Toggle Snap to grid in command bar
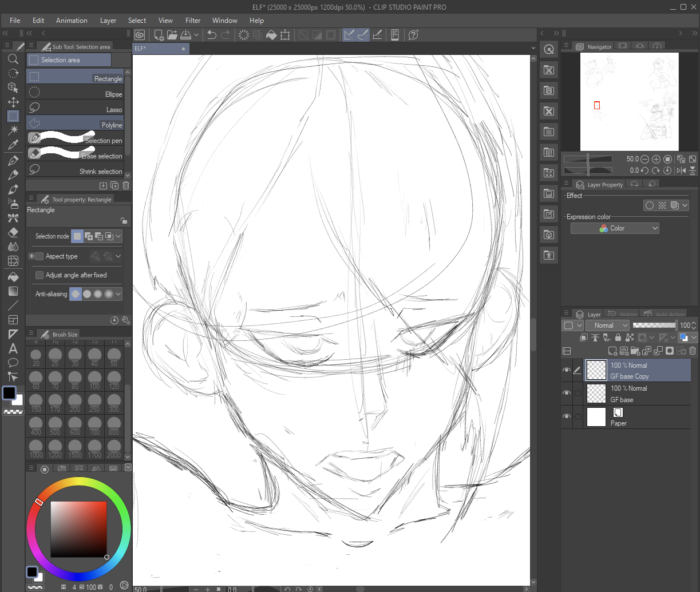The width and height of the screenshot is (700, 592). point(377,35)
